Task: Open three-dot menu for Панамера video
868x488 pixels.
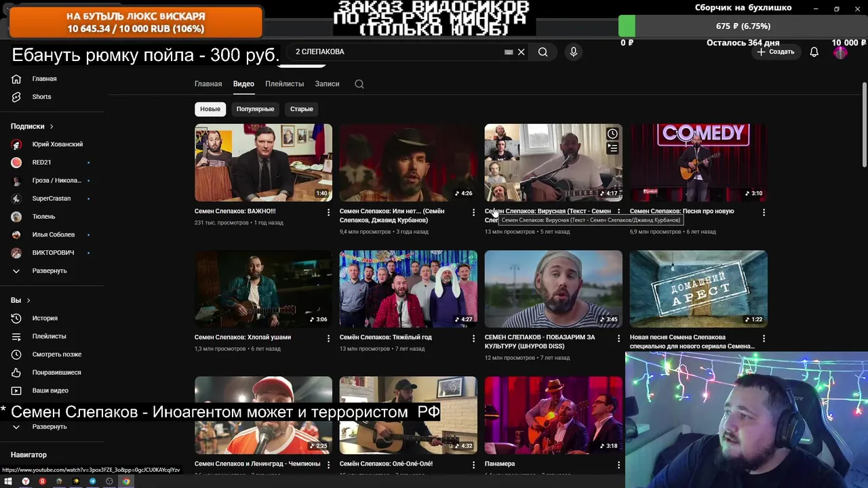Action: [618, 465]
